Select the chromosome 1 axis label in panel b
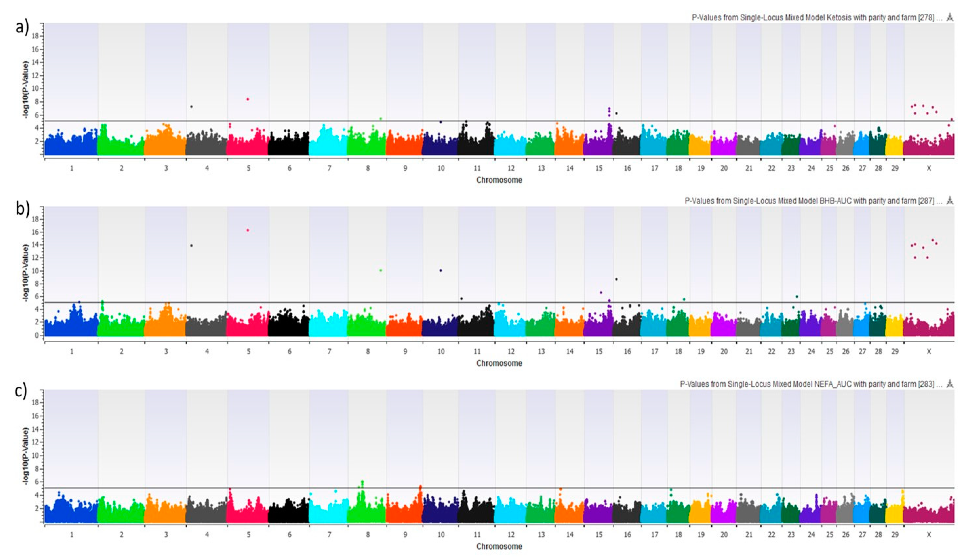Viewport: 969px width, 560px height. point(71,351)
